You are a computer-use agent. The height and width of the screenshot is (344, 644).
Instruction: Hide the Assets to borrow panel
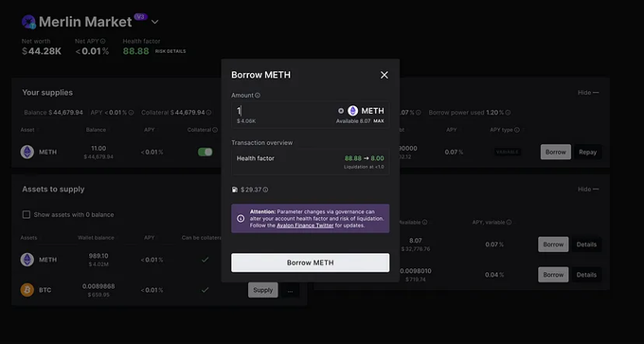pyautogui.click(x=588, y=189)
